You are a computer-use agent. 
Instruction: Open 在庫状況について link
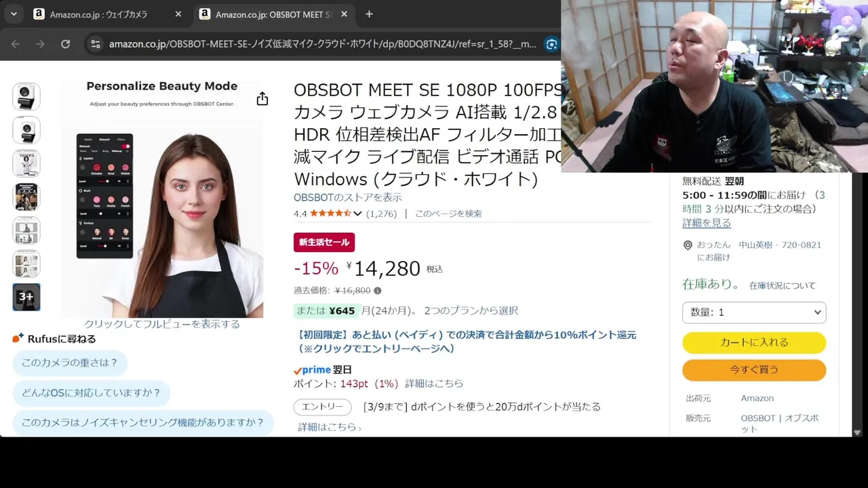tap(783, 285)
